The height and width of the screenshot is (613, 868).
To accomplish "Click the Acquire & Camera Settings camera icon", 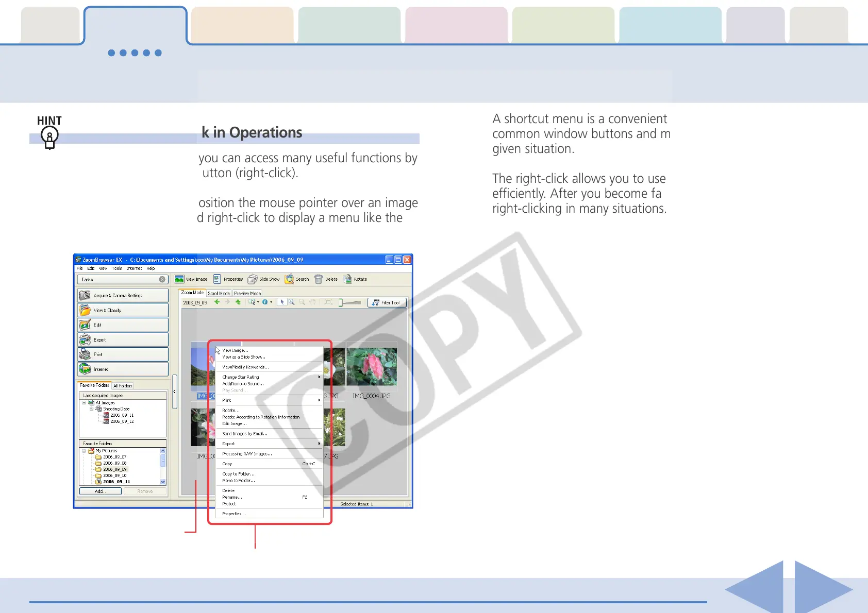I will [85, 295].
